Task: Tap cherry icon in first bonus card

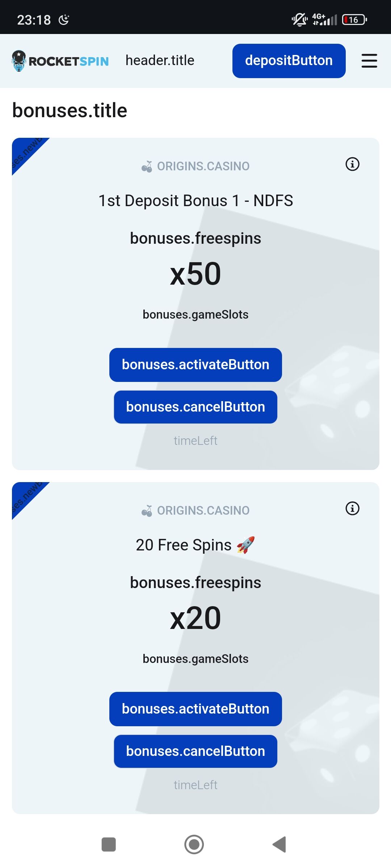Action: point(147,166)
